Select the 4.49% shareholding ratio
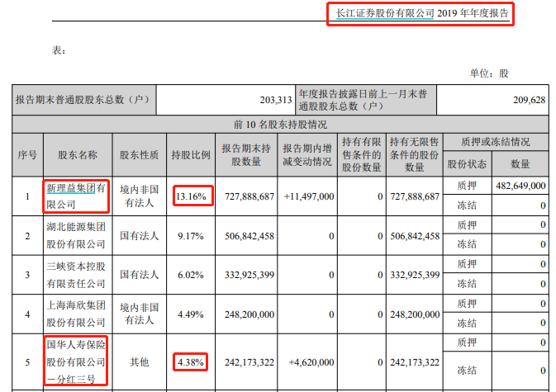Screen dimensions: 556x392 [x=191, y=314]
